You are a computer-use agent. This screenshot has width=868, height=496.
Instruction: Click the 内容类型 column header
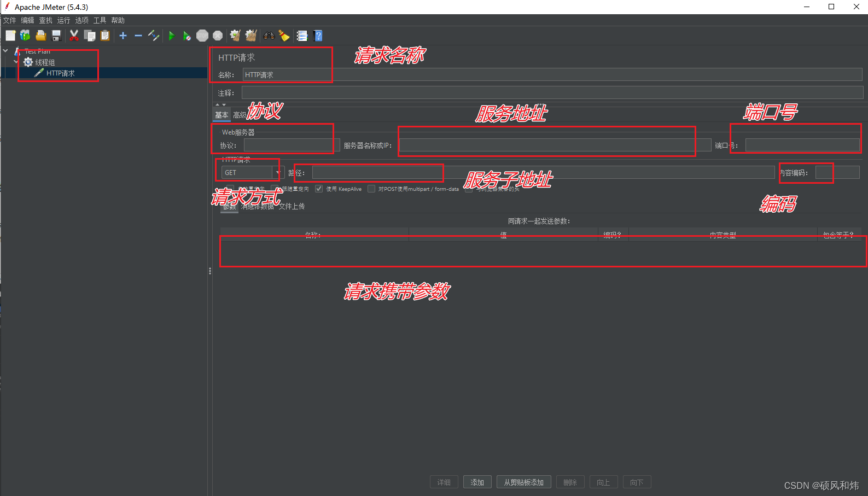coord(723,235)
